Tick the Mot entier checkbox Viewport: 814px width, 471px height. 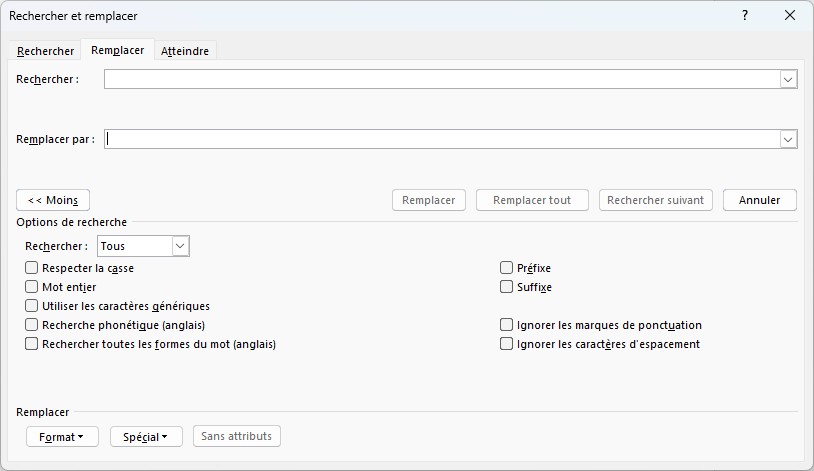[32, 287]
